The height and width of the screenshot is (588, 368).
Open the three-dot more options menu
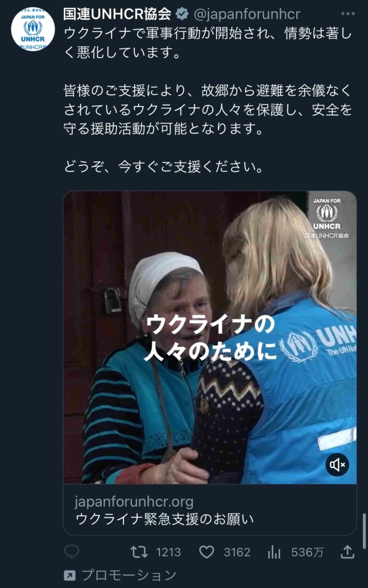coord(348,14)
